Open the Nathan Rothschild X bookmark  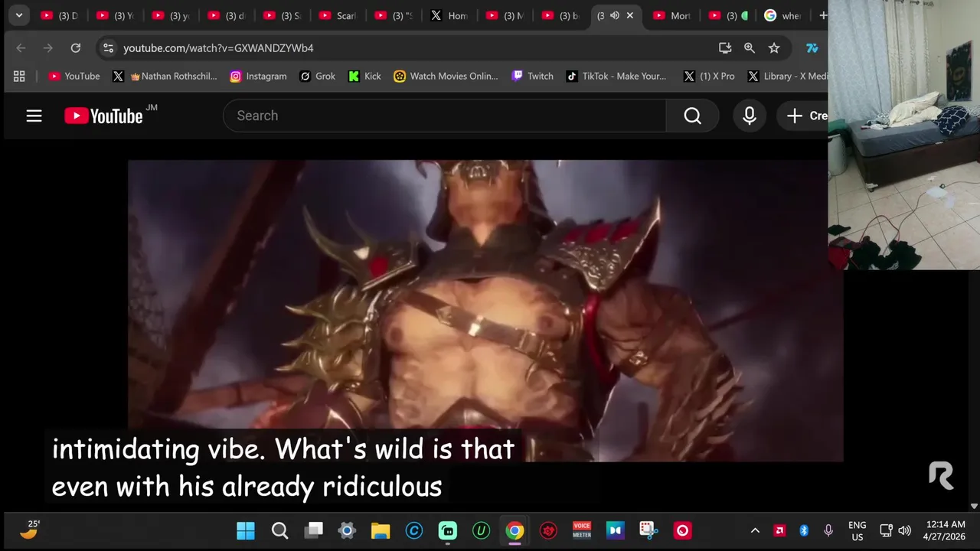pos(165,76)
